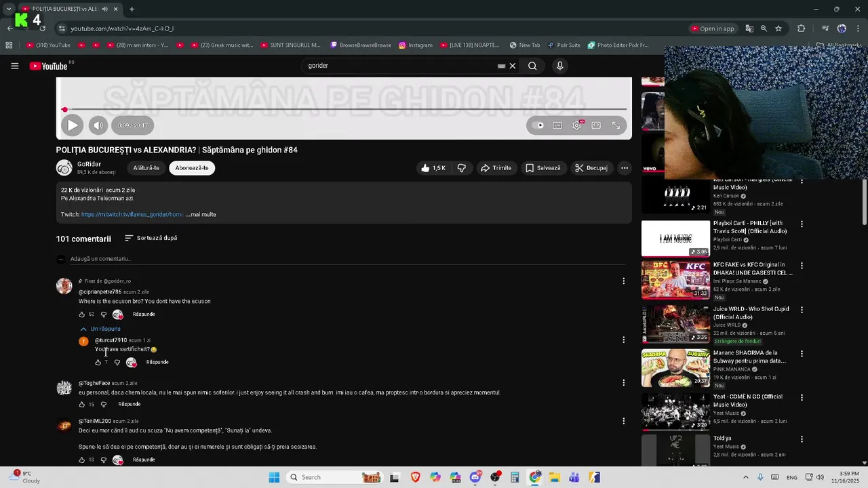Switch to theater mode in the player
The height and width of the screenshot is (488, 868).
[x=596, y=125]
